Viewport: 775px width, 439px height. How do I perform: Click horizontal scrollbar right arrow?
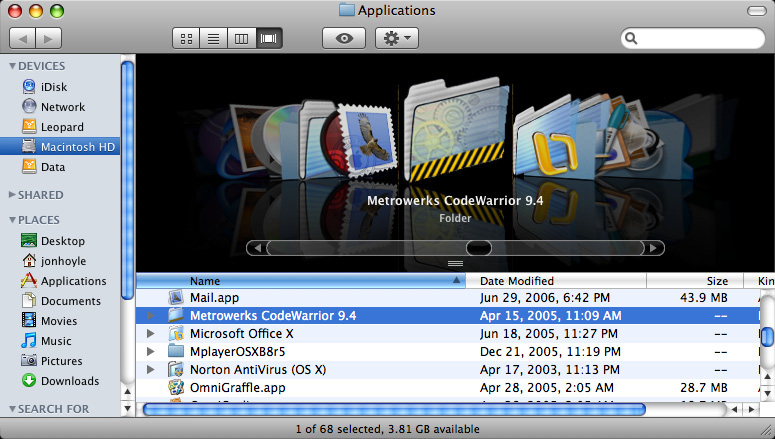(x=751, y=409)
